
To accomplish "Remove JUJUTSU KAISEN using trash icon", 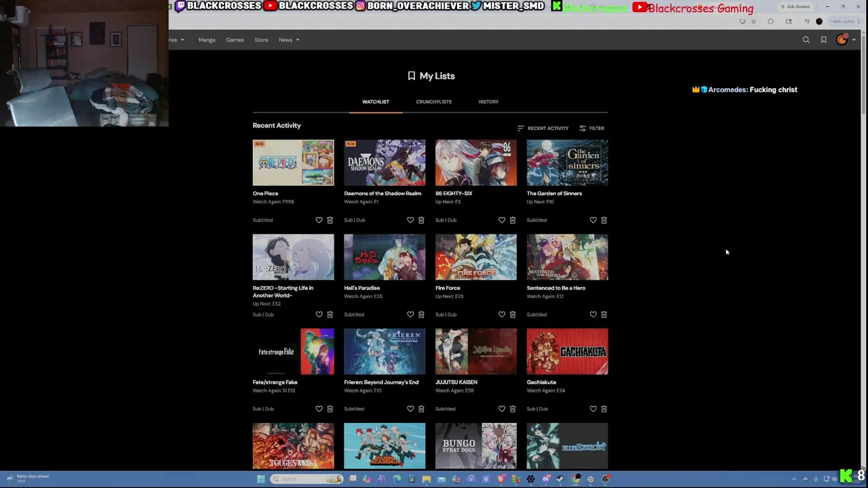I will tap(513, 409).
